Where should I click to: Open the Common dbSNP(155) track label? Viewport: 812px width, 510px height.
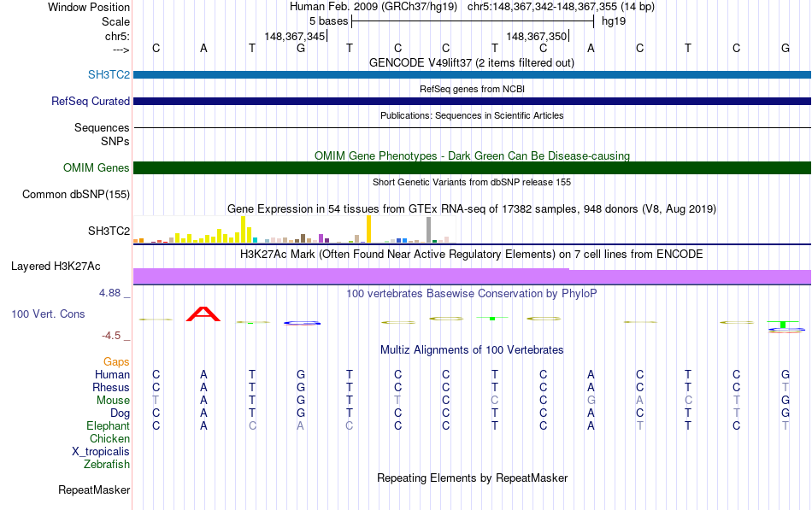pyautogui.click(x=76, y=194)
